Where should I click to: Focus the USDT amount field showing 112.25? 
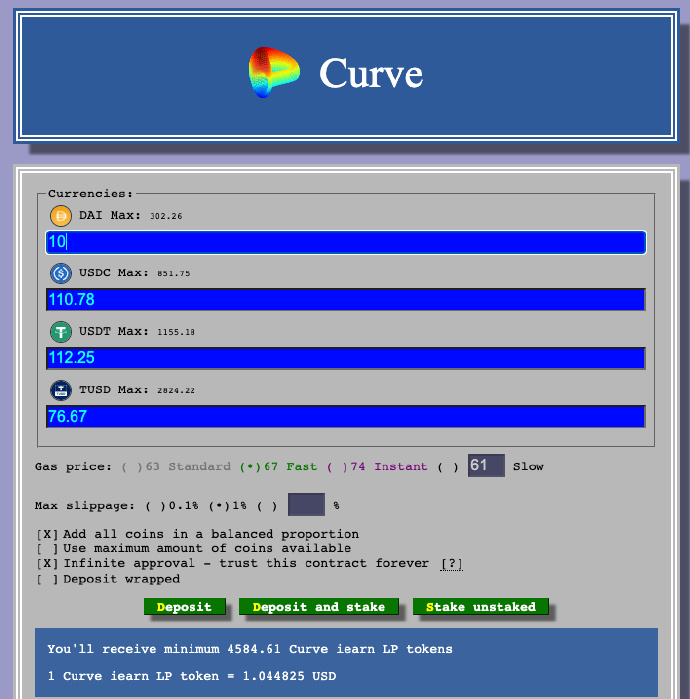tap(346, 358)
